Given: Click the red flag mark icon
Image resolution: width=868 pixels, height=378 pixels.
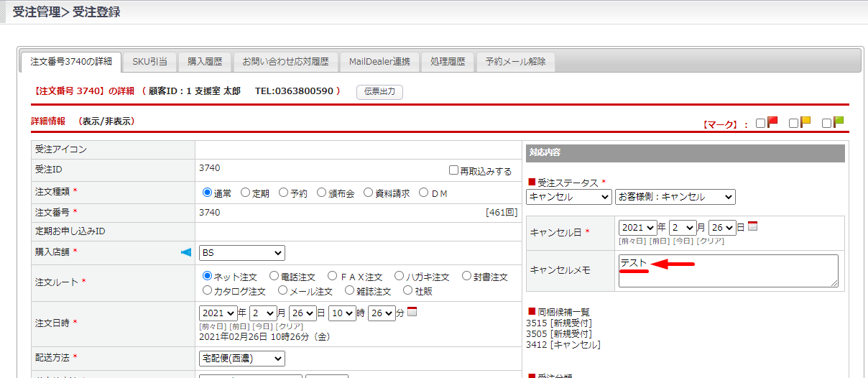Looking at the screenshot, I should click(x=773, y=122).
